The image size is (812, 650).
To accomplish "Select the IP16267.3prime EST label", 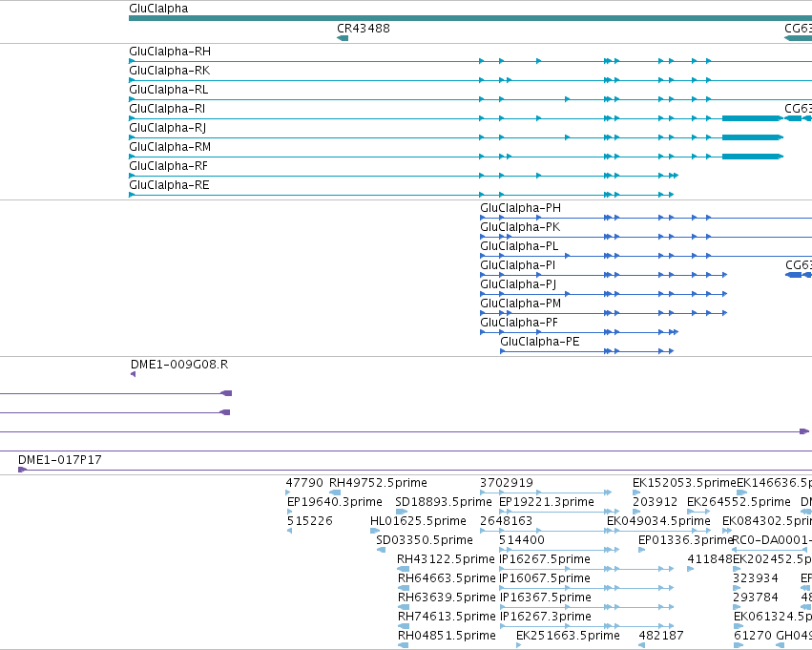I will [x=545, y=618].
